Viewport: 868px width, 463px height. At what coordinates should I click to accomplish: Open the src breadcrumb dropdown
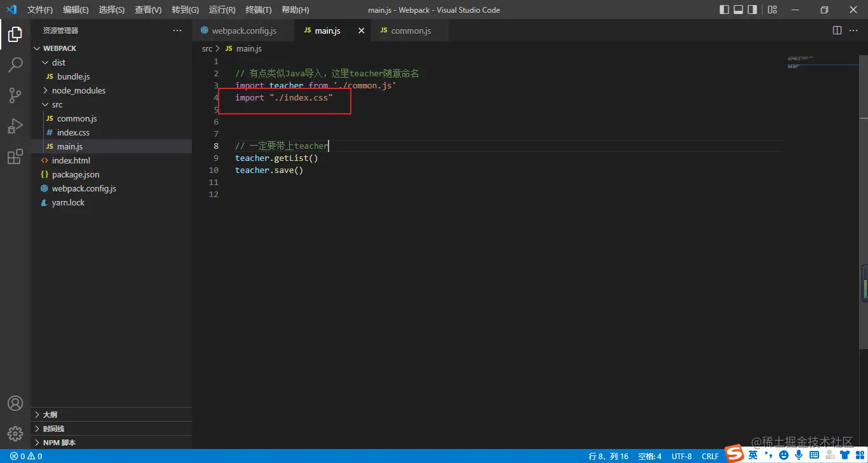[x=207, y=48]
